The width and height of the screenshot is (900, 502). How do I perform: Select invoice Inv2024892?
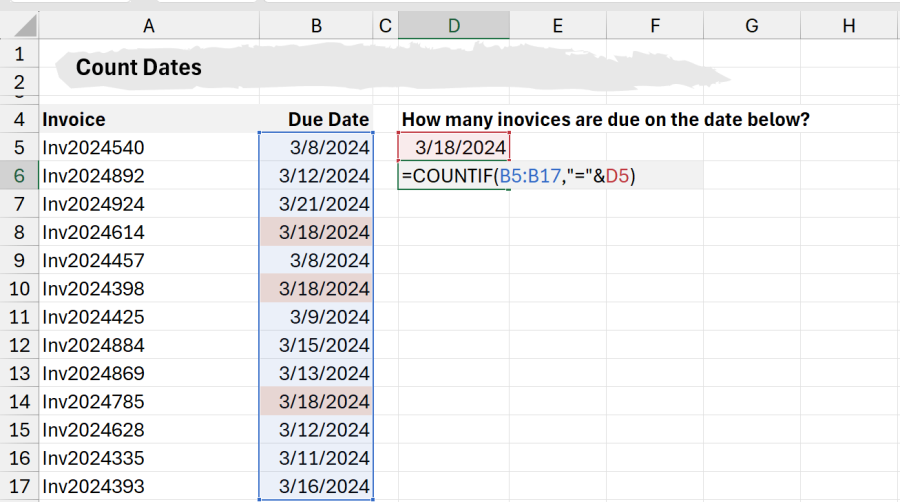point(149,176)
